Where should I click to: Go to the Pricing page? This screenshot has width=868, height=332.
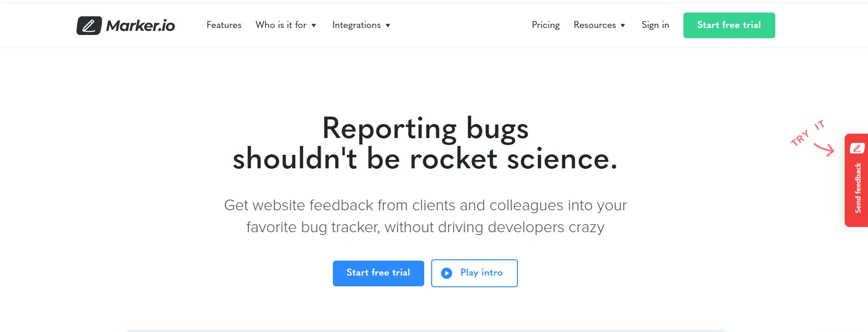pos(545,25)
